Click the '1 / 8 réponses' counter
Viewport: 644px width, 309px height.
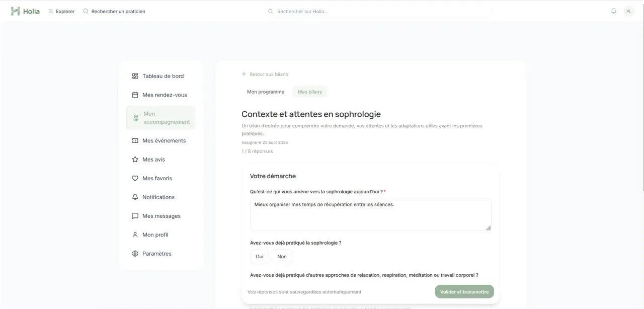[257, 151]
